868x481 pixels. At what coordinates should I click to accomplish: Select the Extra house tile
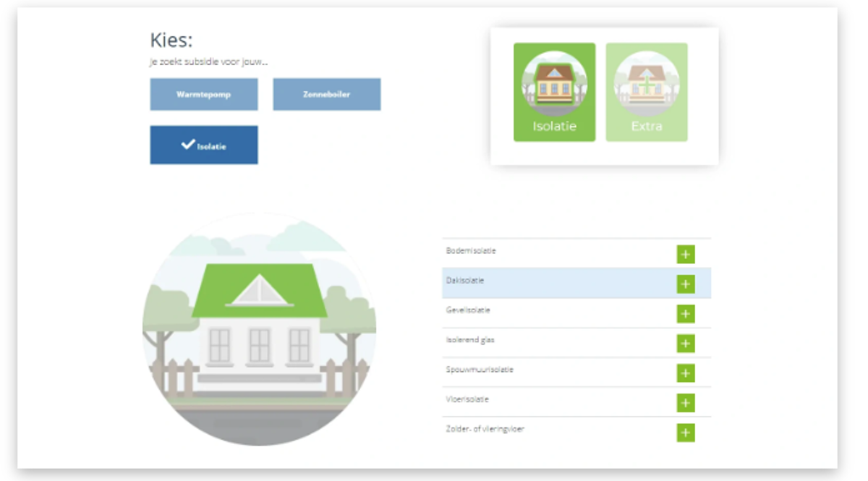coord(646,92)
